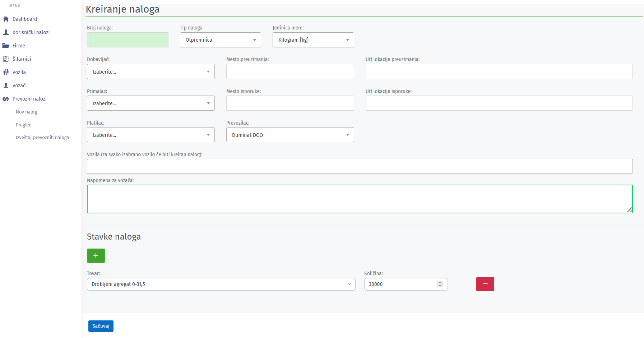Expand the Prevozilac dropdown showing Duminat DOO
Viewport: 644px width, 338px height.
coord(290,135)
